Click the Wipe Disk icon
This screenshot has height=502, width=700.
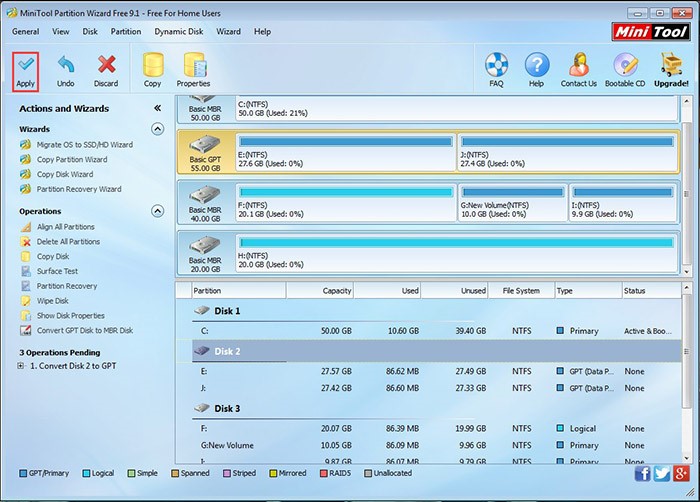[x=26, y=301]
